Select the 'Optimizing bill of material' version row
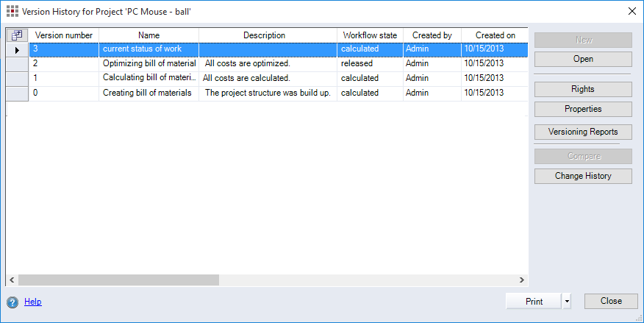Image resolution: width=644 pixels, height=323 pixels. [x=149, y=64]
